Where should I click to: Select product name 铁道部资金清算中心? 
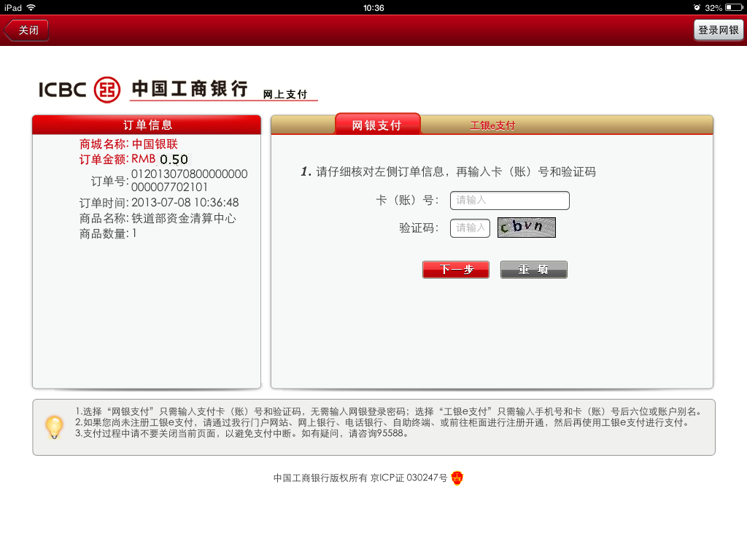tap(183, 219)
